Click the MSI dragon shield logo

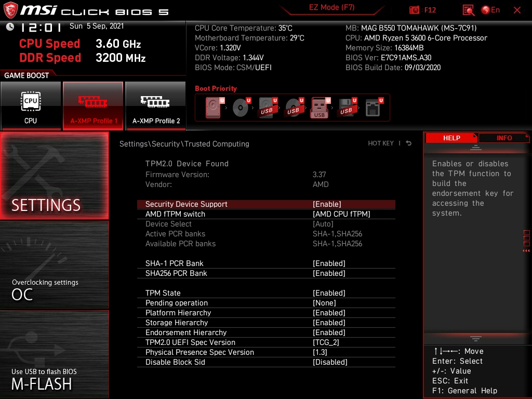(x=10, y=10)
